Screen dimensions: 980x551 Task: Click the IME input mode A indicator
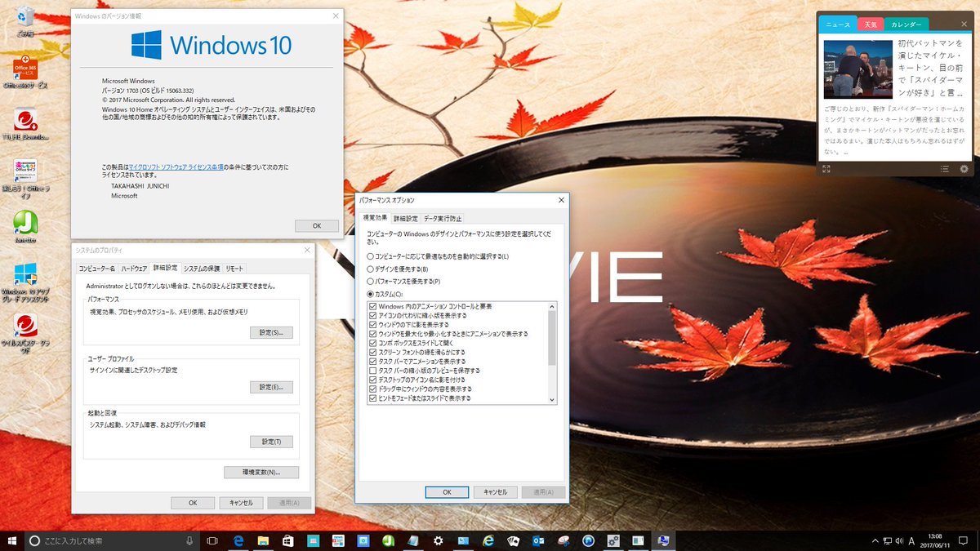[x=911, y=540]
